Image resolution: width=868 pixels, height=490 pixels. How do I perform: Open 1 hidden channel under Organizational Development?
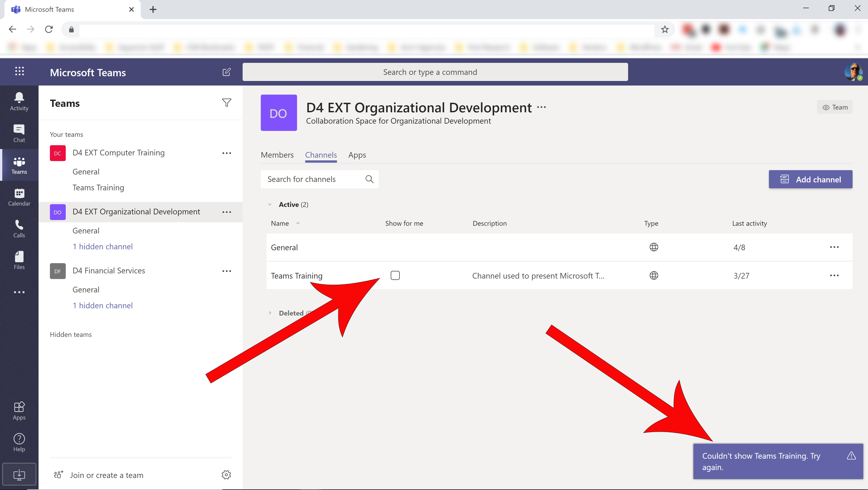coord(102,246)
